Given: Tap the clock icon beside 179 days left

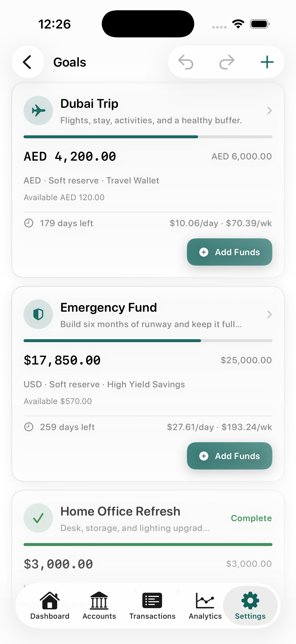Looking at the screenshot, I should 29,223.
